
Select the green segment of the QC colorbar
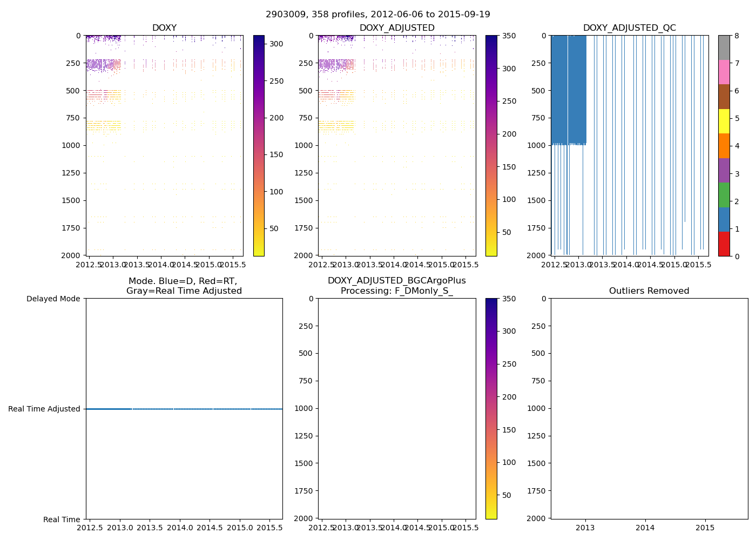(724, 194)
